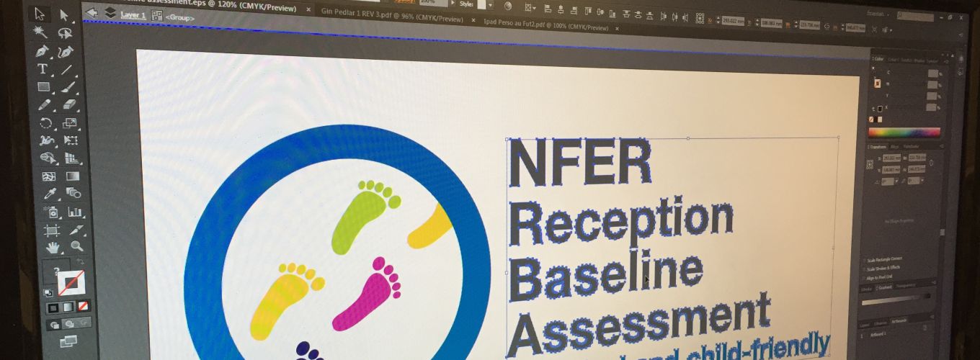Select the Eyedropper tool

(50, 194)
